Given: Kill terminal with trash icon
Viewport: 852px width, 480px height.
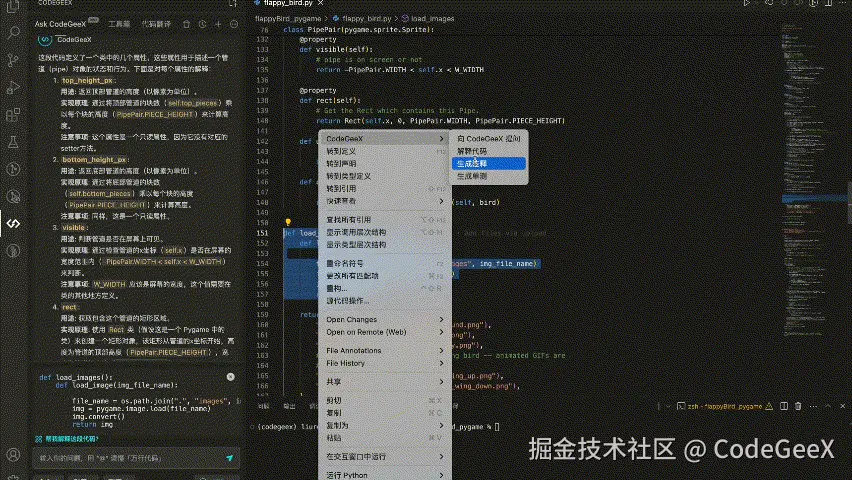Looking at the screenshot, I should point(798,406).
